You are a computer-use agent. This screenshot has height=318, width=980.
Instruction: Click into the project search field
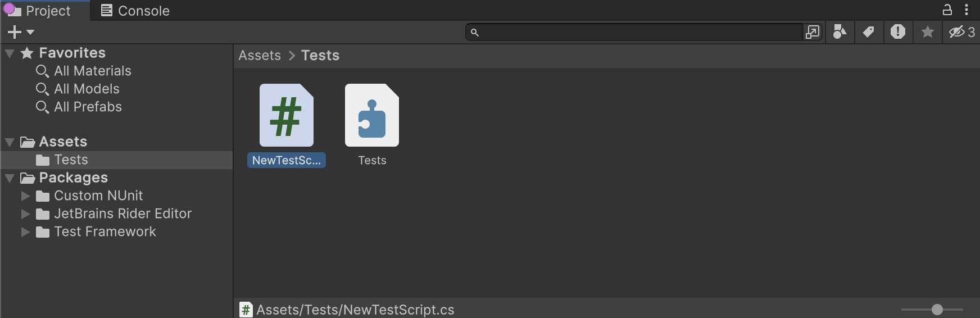coord(641,32)
